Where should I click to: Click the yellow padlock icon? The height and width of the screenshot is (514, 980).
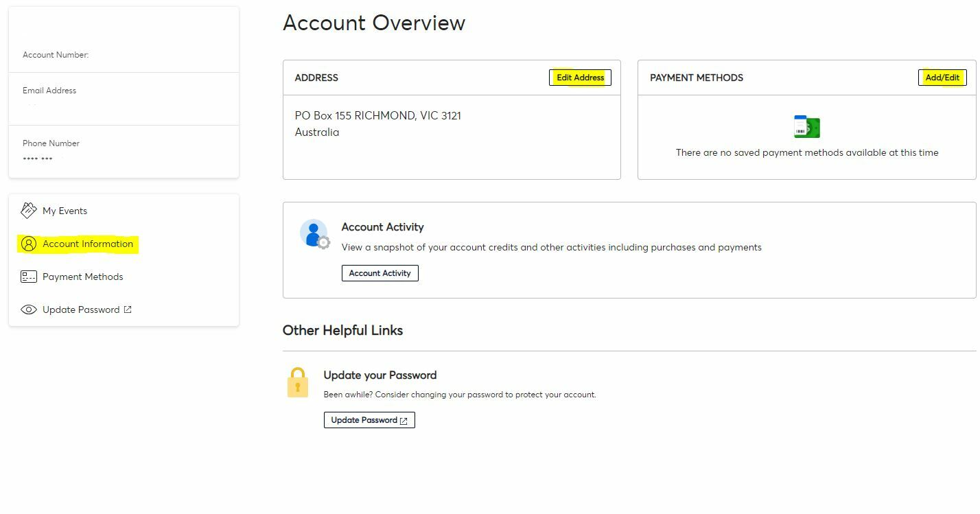click(298, 382)
